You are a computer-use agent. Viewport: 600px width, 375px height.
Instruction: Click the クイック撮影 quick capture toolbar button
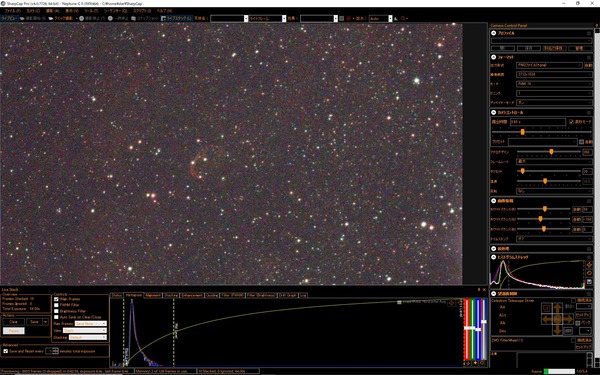point(60,18)
